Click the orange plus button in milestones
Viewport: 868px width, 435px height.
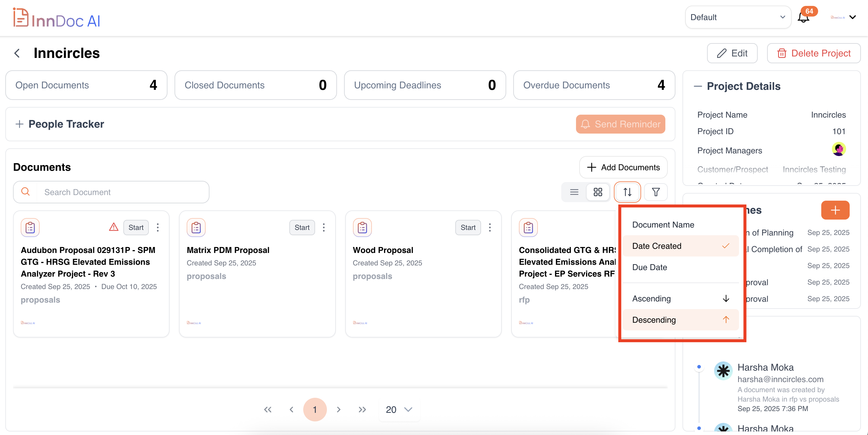tap(835, 210)
